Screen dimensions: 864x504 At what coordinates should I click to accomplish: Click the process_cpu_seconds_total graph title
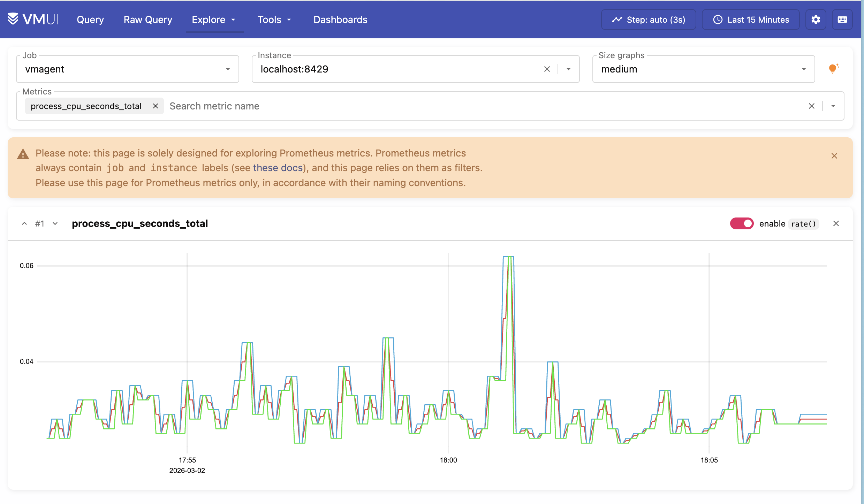click(140, 223)
